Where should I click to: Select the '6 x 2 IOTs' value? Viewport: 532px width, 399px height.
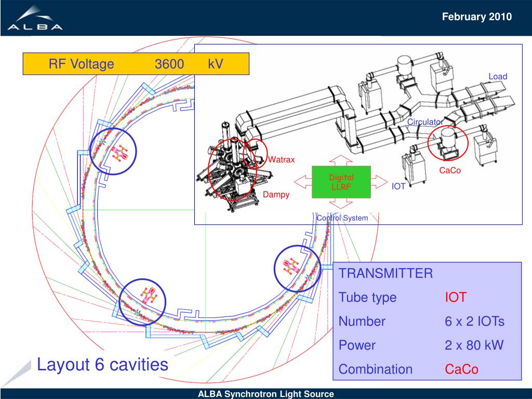[474, 321]
